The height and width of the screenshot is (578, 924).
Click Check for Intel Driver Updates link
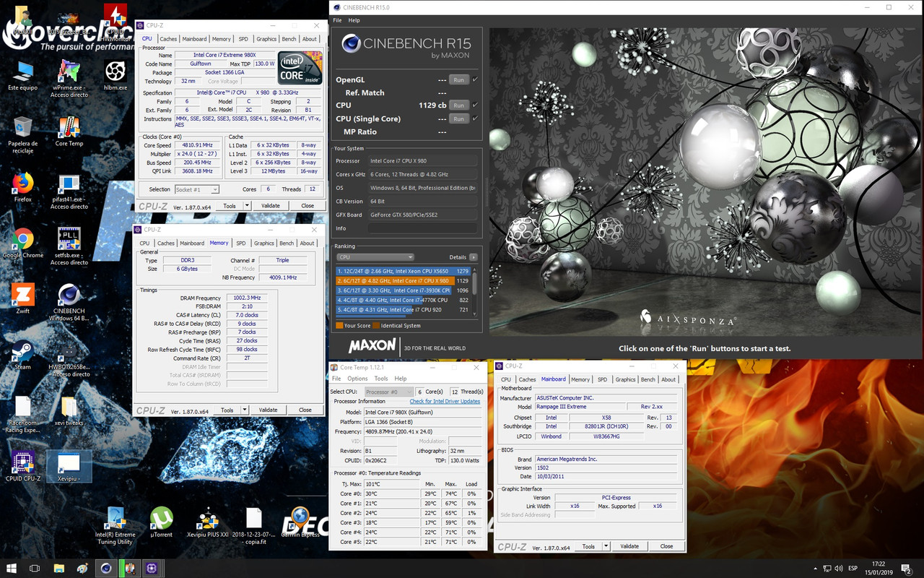point(445,402)
